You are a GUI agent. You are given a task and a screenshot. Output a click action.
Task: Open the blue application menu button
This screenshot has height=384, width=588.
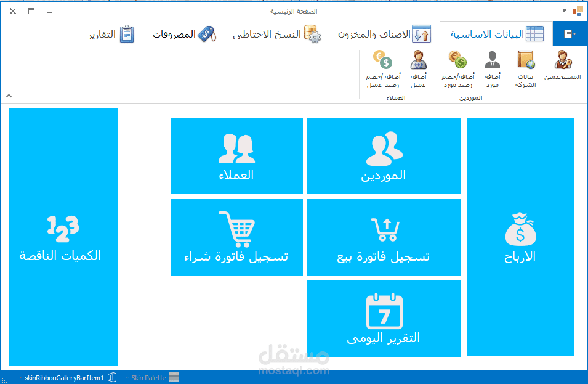570,34
